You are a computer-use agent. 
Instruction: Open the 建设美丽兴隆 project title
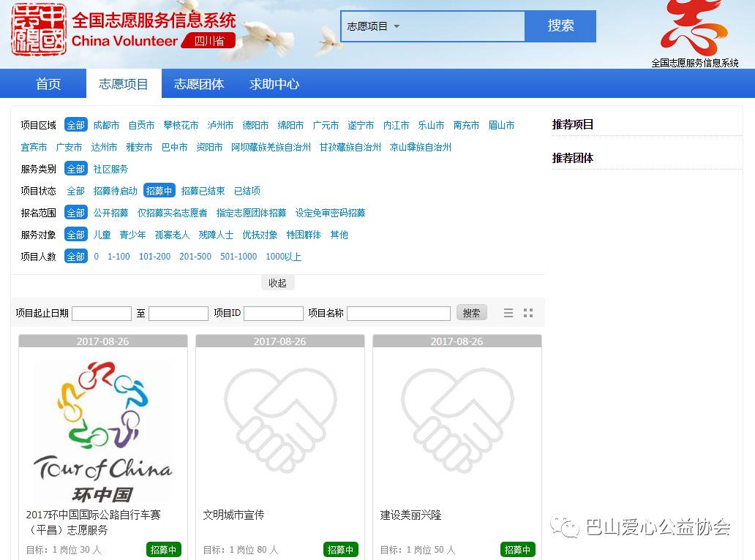(x=410, y=515)
